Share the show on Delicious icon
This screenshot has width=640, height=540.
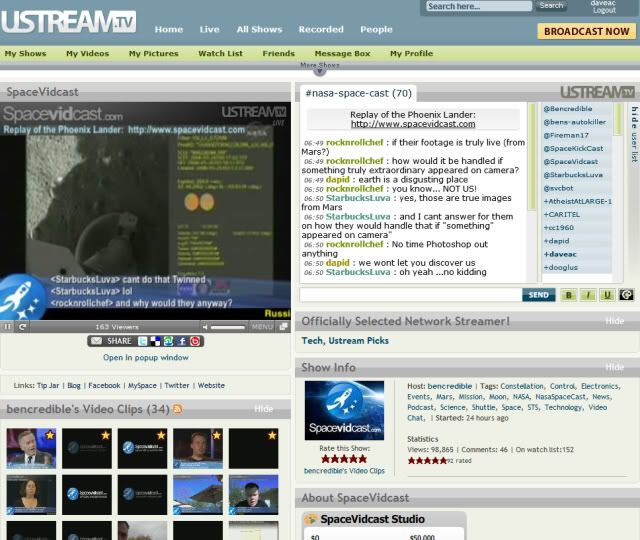click(x=156, y=341)
